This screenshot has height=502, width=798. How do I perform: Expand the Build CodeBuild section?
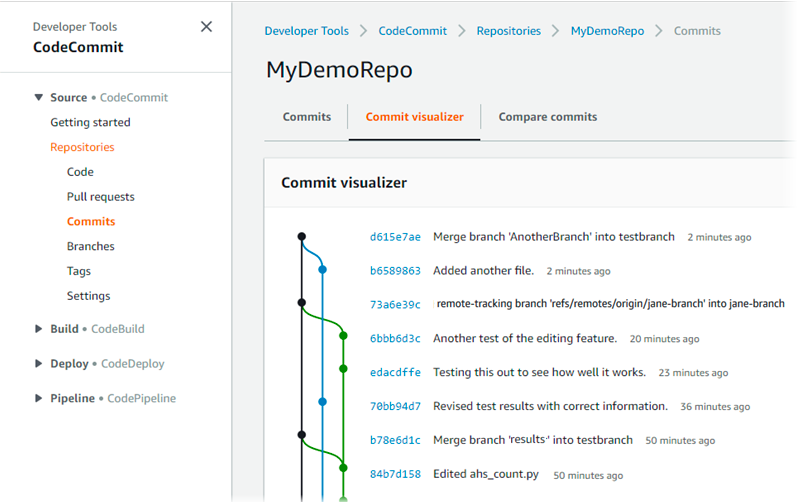tap(38, 329)
